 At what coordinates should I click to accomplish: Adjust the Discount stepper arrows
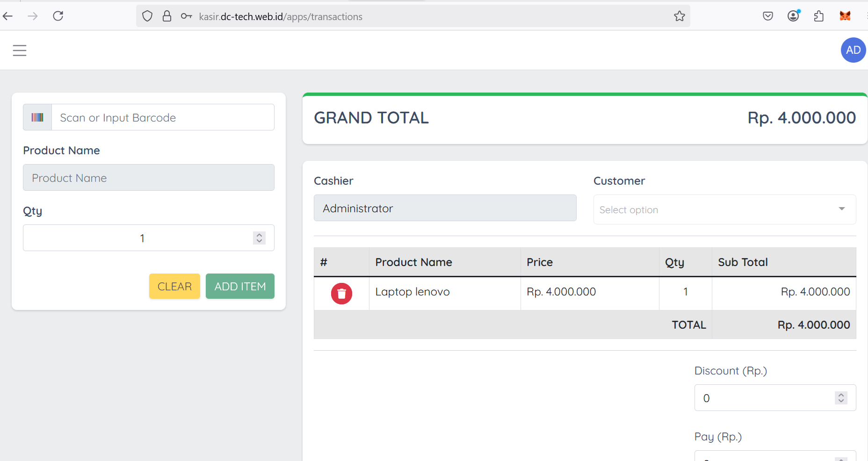pyautogui.click(x=841, y=398)
